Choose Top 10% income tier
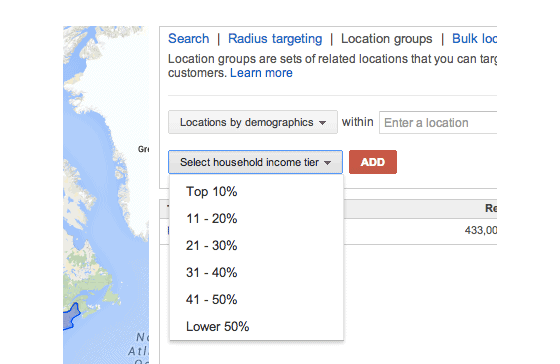 [256, 192]
